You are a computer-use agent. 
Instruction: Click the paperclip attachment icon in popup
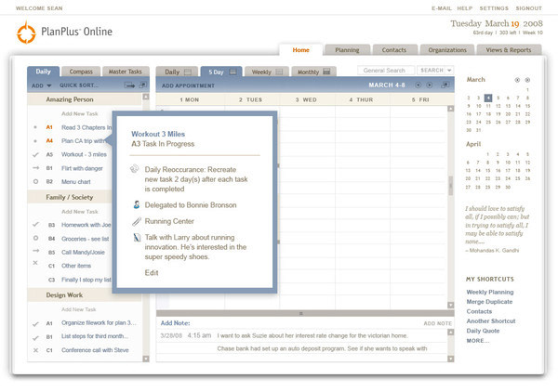(137, 221)
